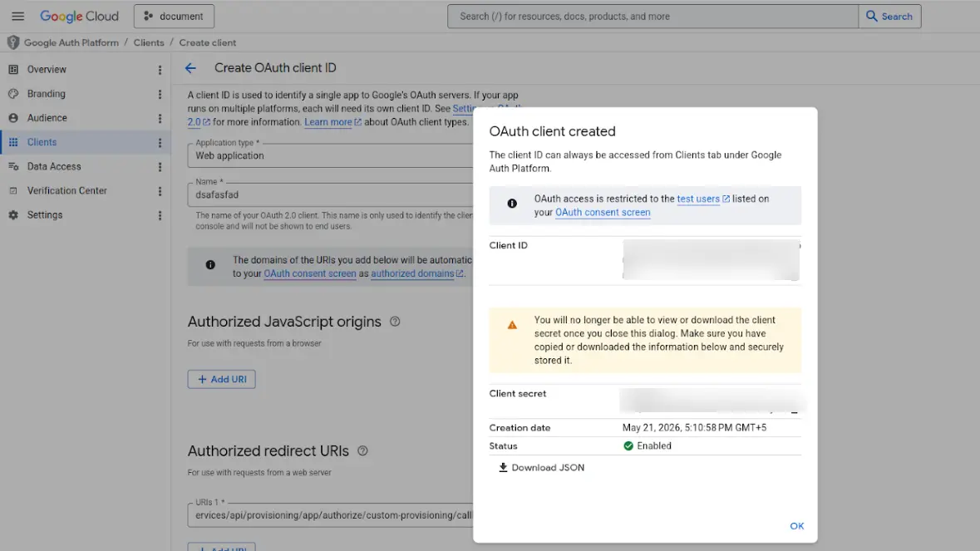This screenshot has height=551, width=980.
Task: Open more options for Verification Center
Action: [160, 191]
